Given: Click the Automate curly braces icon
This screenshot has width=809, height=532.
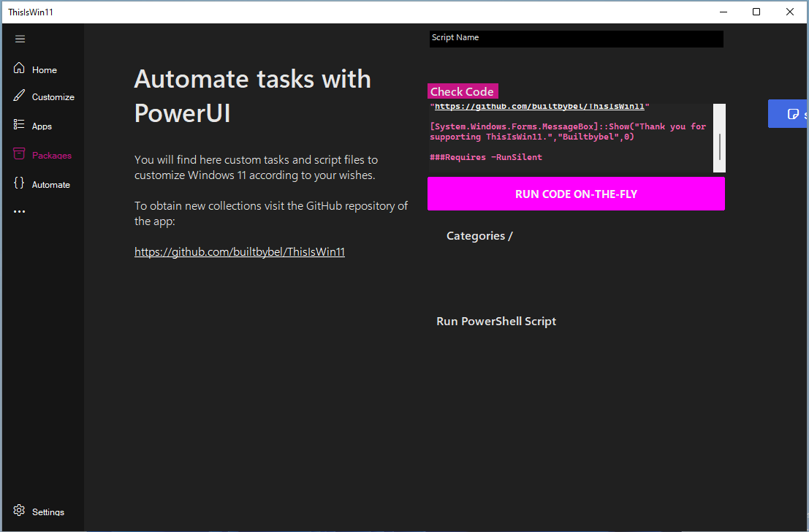Looking at the screenshot, I should click(19, 183).
